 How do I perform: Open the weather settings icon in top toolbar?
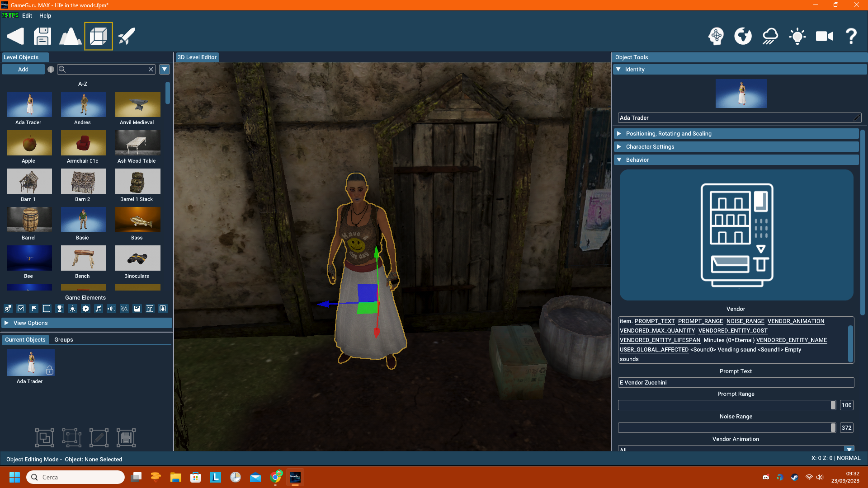[770, 36]
